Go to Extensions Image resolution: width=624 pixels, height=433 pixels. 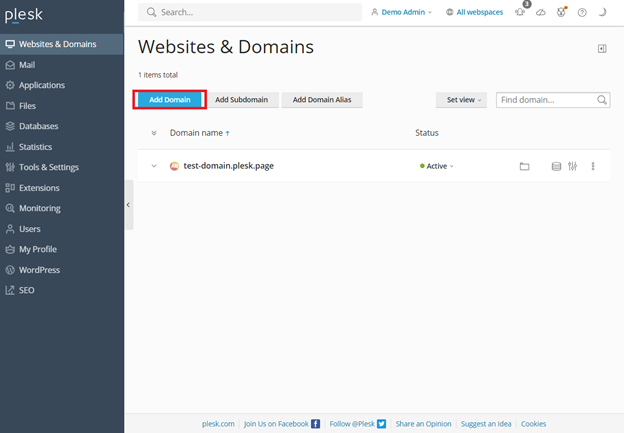[x=62, y=188]
